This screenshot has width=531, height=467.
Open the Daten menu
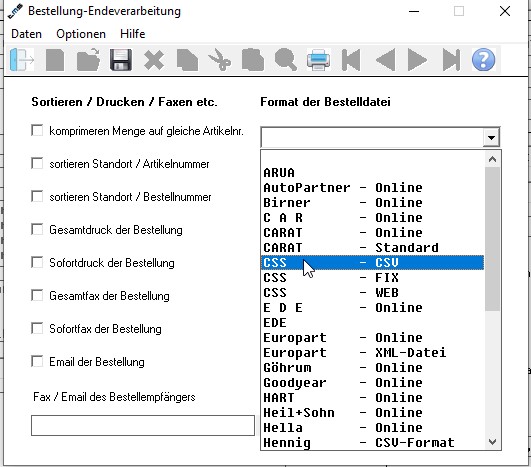pos(26,34)
